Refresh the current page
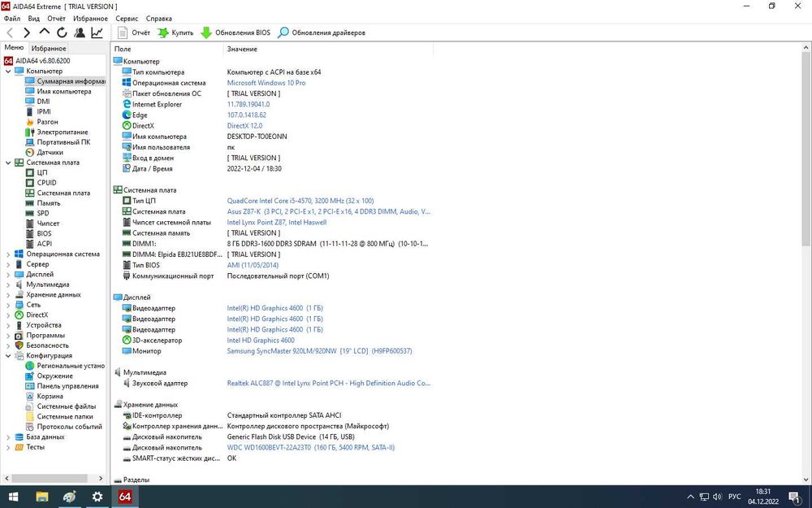The image size is (812, 508). point(63,33)
